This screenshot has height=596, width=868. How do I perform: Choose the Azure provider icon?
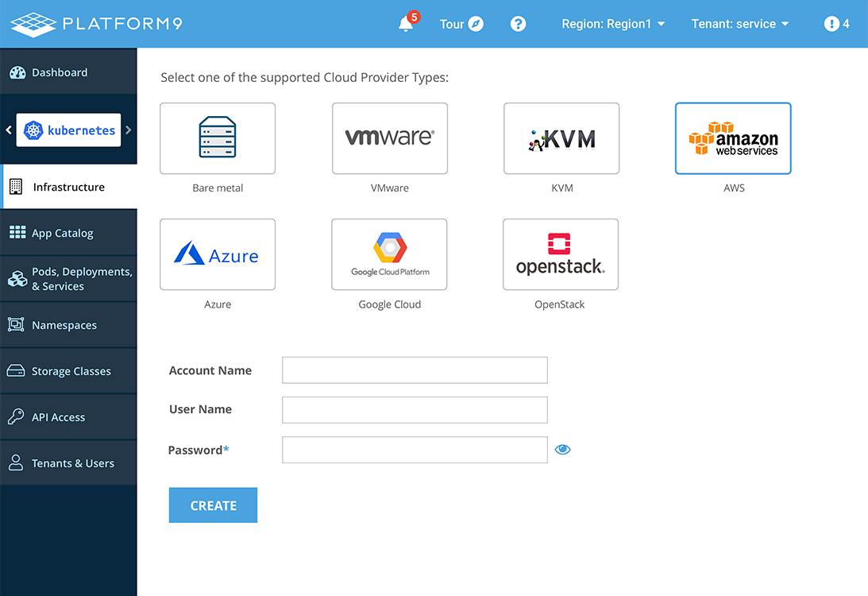tap(218, 253)
